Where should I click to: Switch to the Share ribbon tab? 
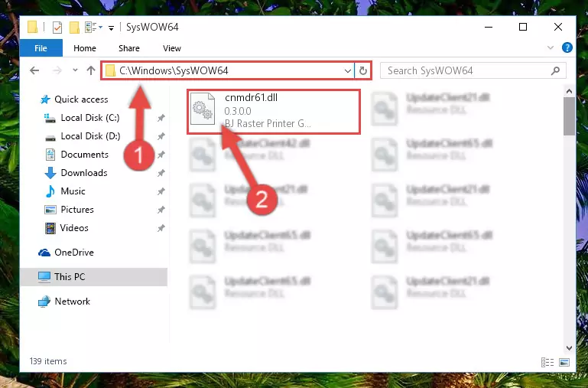point(129,48)
